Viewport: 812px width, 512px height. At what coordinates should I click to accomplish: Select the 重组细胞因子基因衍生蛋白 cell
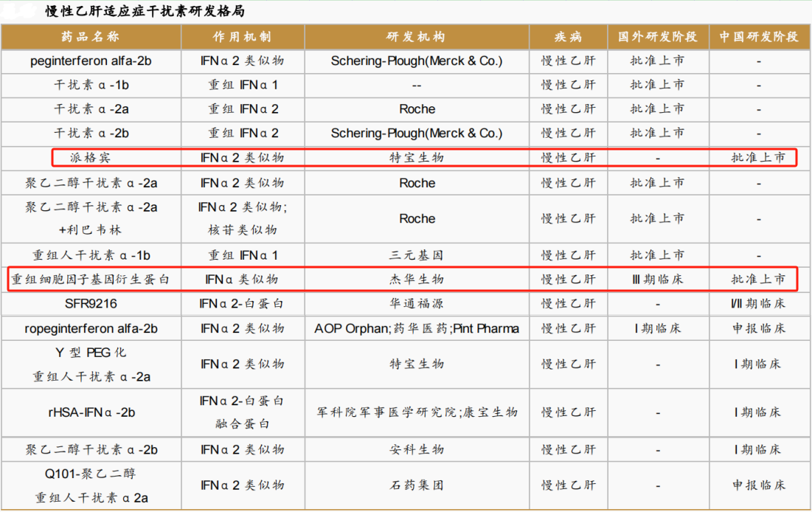click(91, 280)
